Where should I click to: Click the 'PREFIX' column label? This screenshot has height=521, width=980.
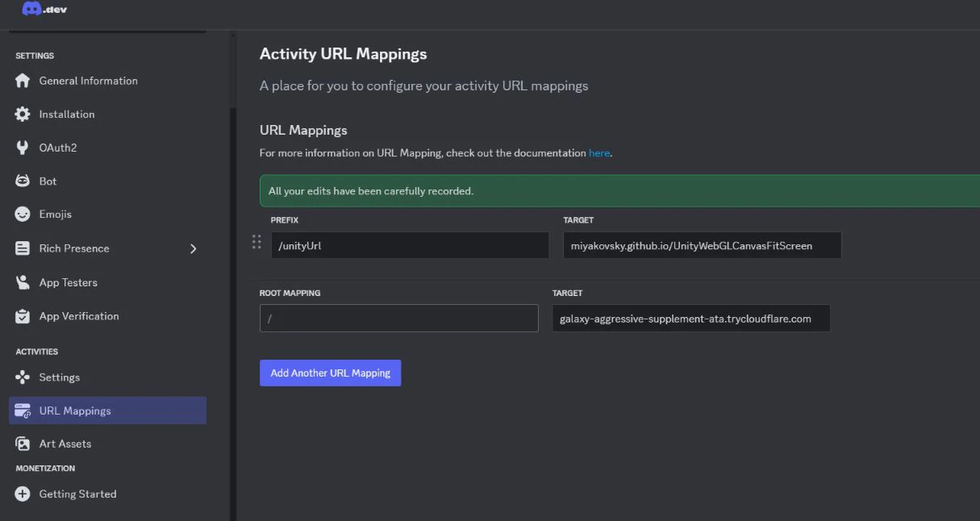pos(285,220)
